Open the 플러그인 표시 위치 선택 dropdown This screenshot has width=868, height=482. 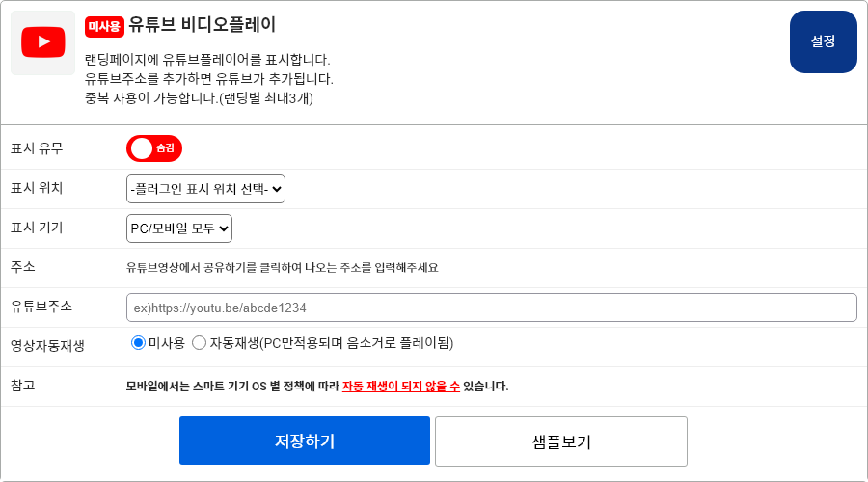tap(205, 189)
